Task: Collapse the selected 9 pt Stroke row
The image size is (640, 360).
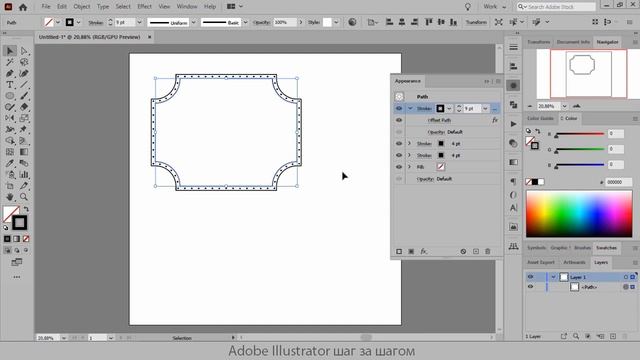Action: [x=410, y=109]
